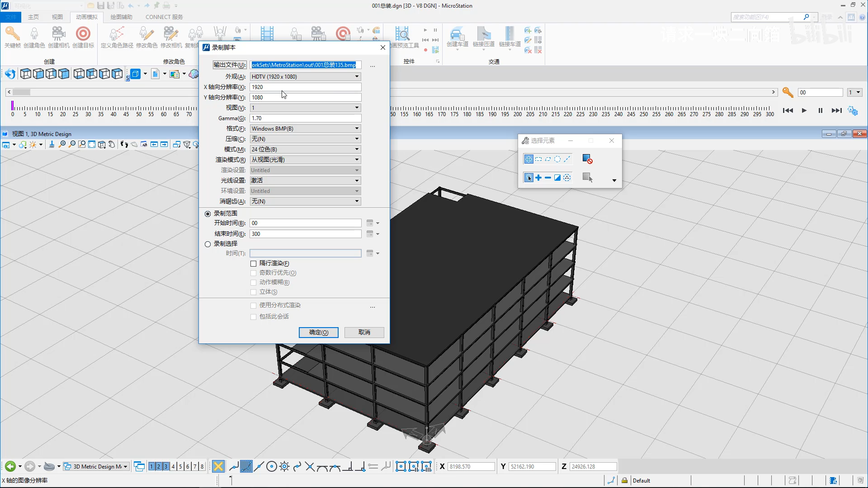
Task: Toggle the AccuSnap icon in the bottom toolbar
Action: coord(218,466)
